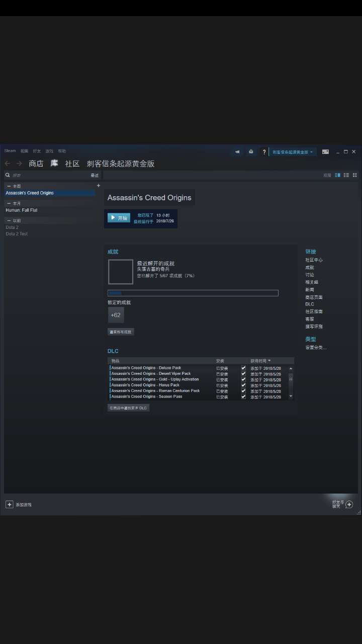Open the Steam menu
Image resolution: width=362 pixels, height=644 pixels.
point(10,151)
